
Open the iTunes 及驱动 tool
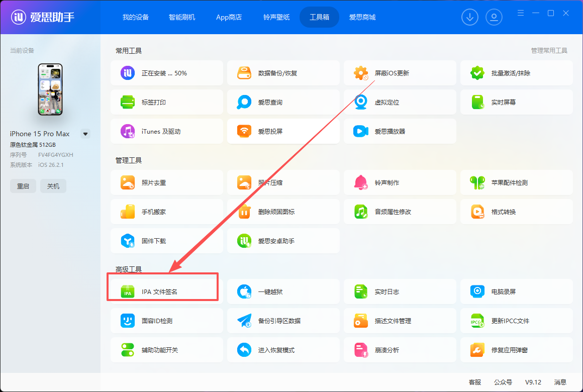coord(166,131)
